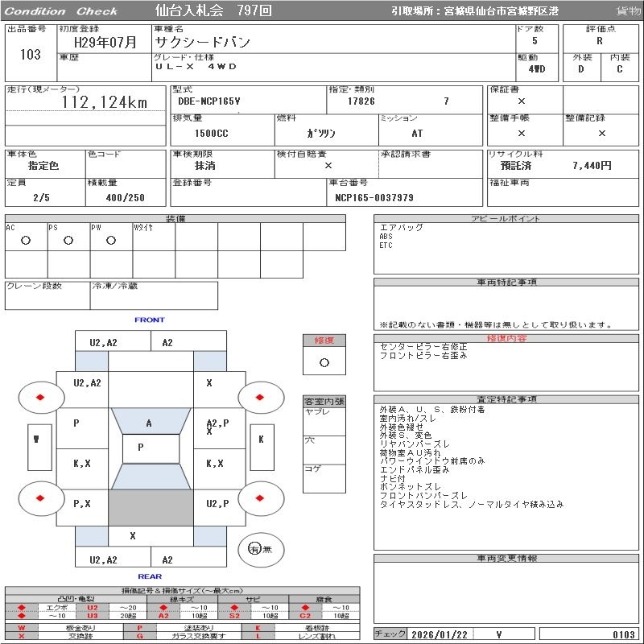Select the circled 有 option
Image resolution: width=644 pixels, height=644 pixels.
pyautogui.click(x=254, y=549)
